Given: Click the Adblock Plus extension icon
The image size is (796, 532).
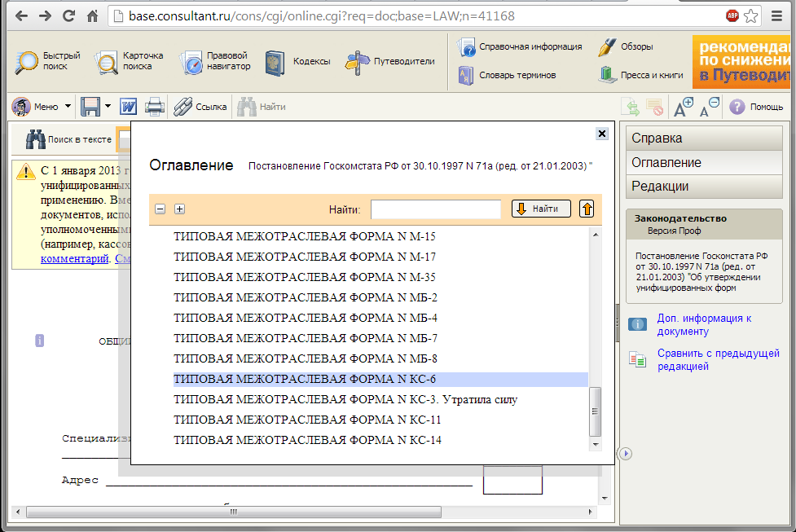Looking at the screenshot, I should tap(732, 15).
